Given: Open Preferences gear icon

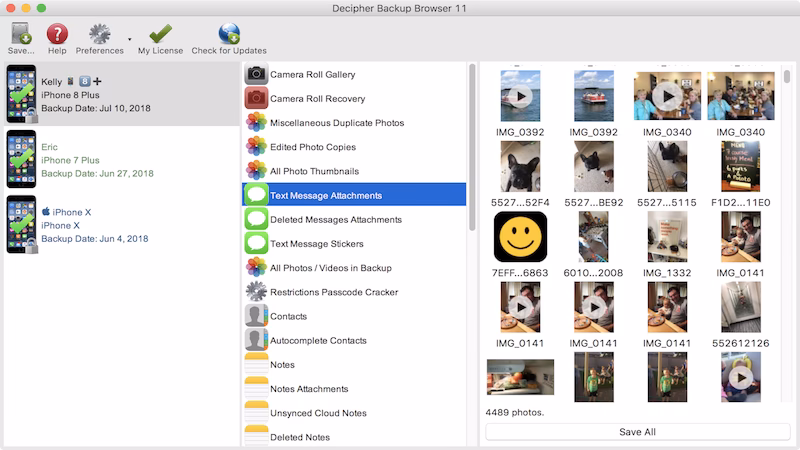Looking at the screenshot, I should pyautogui.click(x=99, y=34).
